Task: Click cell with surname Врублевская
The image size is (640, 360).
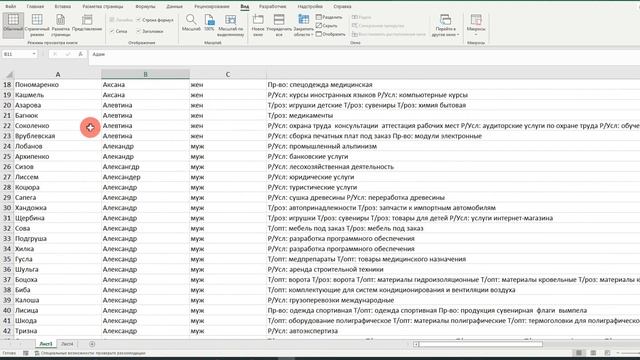Action: [58, 136]
